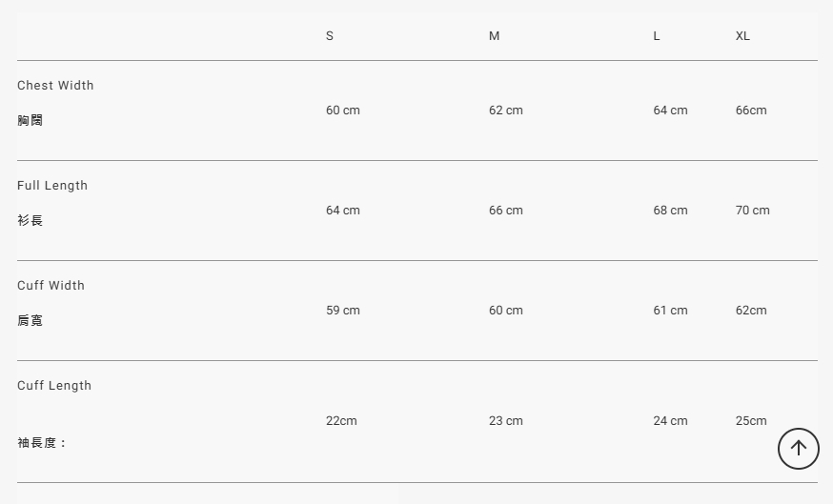Click Chest Width value for size XL

point(751,111)
